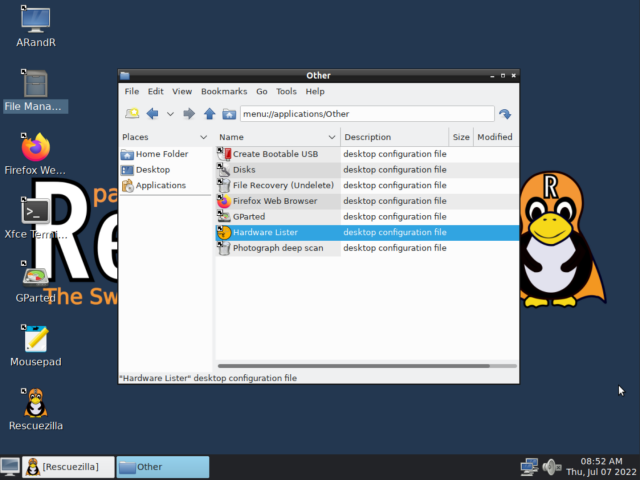
Task: Open Applications in Places
Action: (x=160, y=185)
